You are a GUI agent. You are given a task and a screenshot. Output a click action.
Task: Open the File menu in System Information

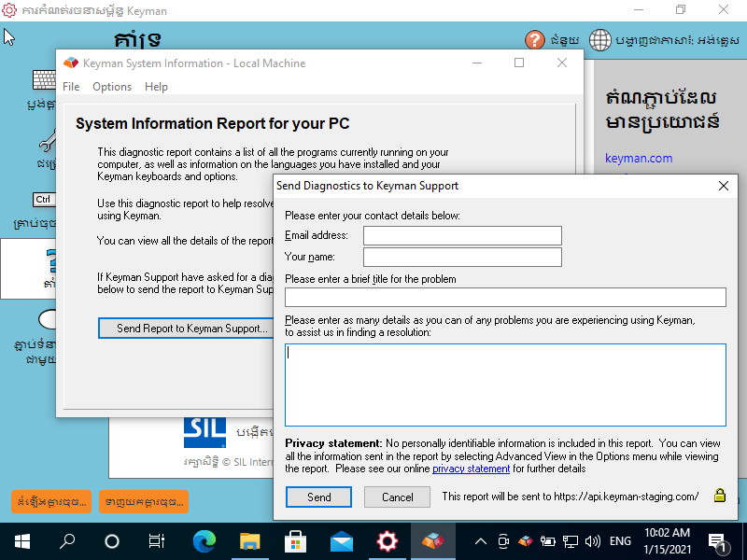click(71, 87)
